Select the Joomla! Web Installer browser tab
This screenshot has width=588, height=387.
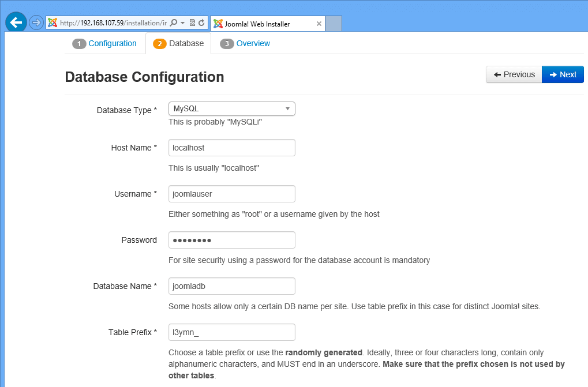click(x=268, y=24)
